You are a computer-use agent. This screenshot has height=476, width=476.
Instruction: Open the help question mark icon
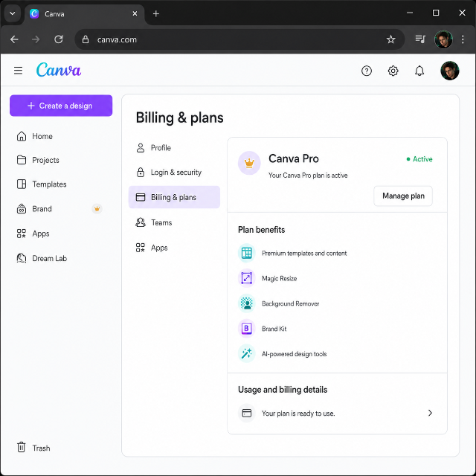pyautogui.click(x=367, y=71)
